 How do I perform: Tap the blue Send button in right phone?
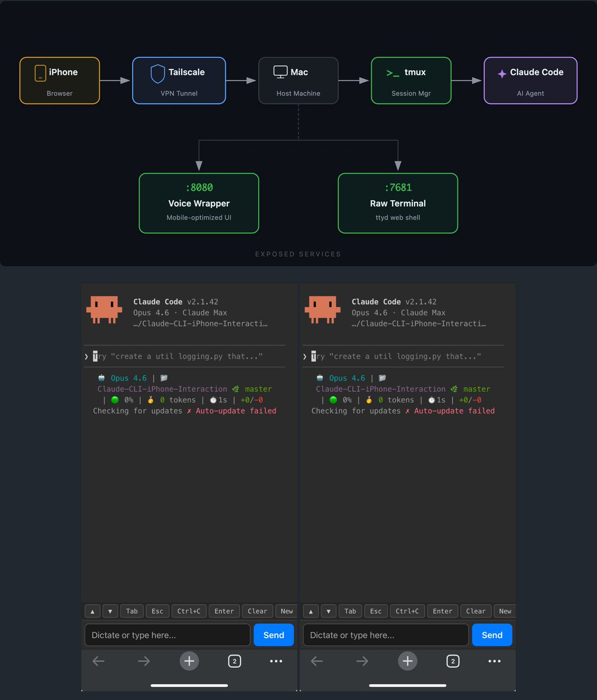click(x=492, y=635)
